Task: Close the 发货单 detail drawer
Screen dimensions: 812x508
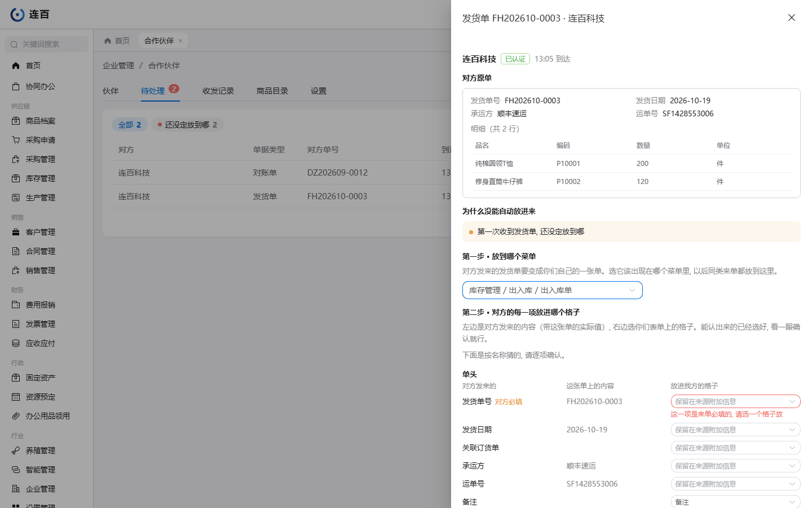Action: [792, 17]
